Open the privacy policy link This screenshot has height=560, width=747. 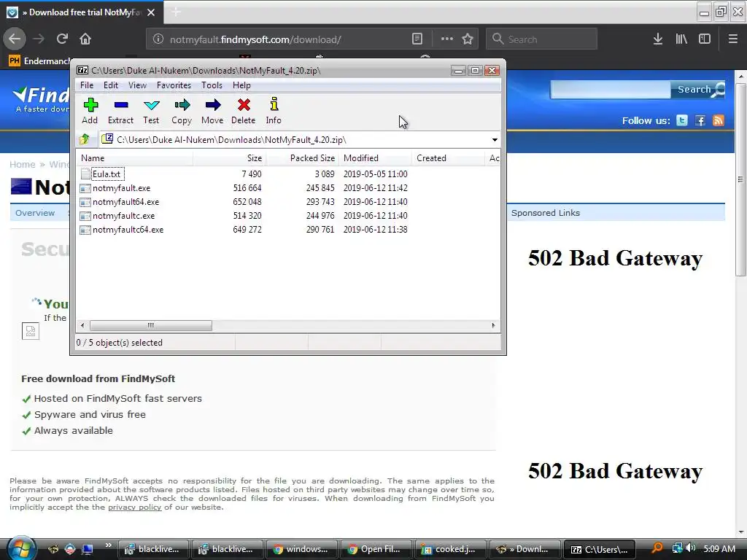click(x=135, y=507)
